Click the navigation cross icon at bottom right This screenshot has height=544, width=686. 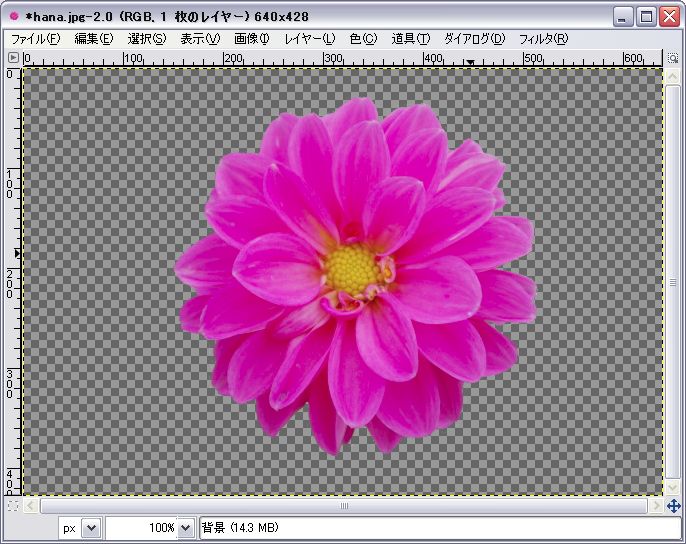pyautogui.click(x=673, y=506)
